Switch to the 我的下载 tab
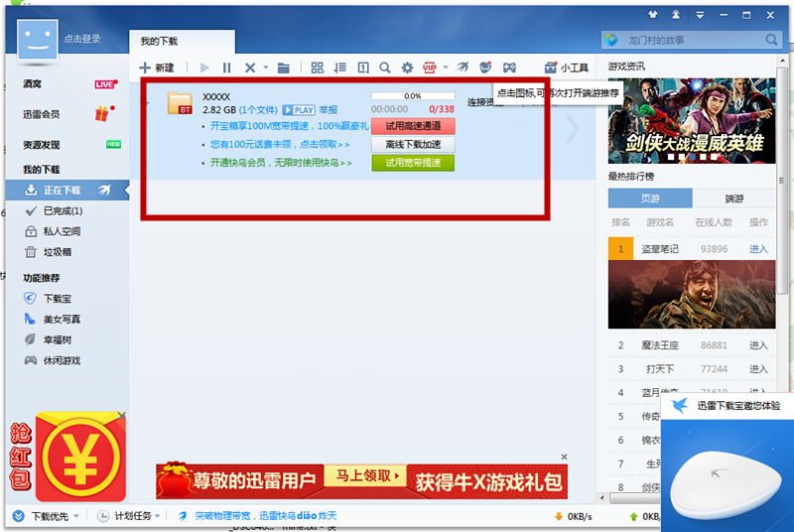Screen dimensions: 794x532 click(182, 42)
